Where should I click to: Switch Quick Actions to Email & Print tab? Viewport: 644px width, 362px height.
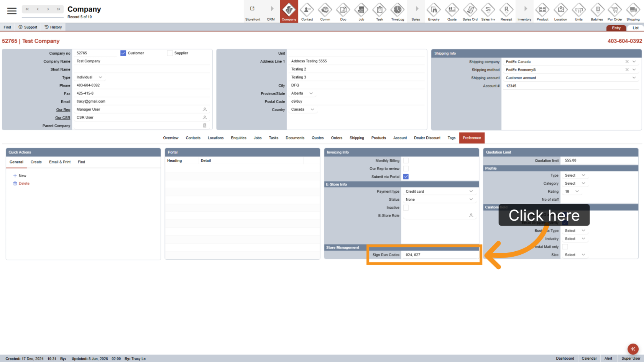point(60,162)
